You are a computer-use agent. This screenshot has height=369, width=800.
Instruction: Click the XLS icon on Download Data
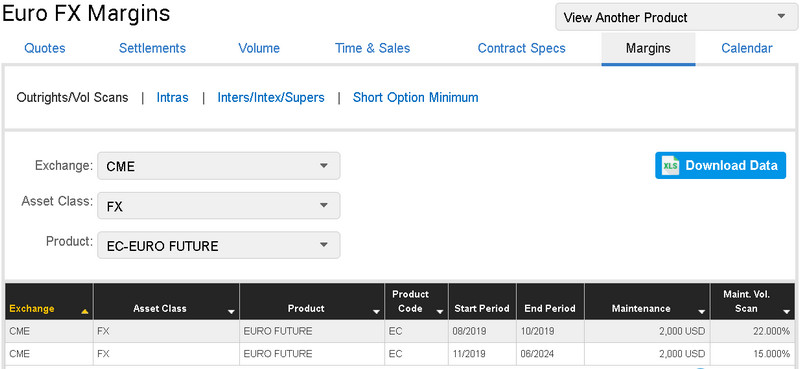pyautogui.click(x=670, y=166)
